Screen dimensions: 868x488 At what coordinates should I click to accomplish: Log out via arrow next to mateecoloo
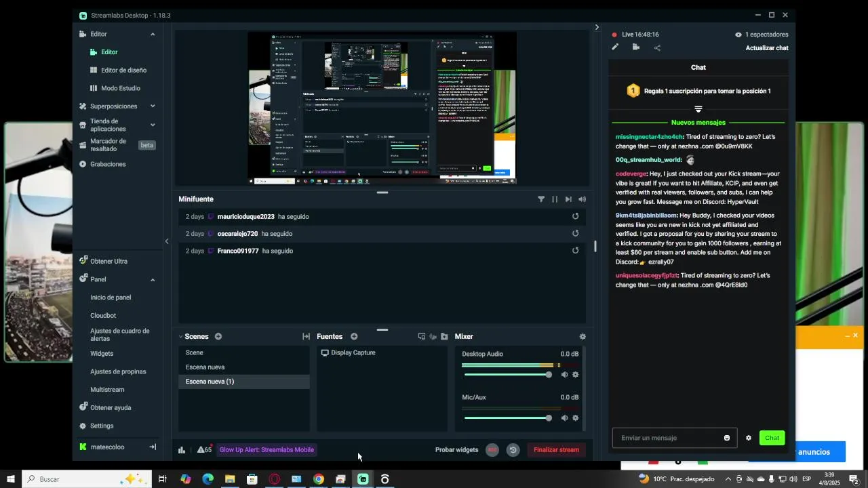click(x=153, y=447)
